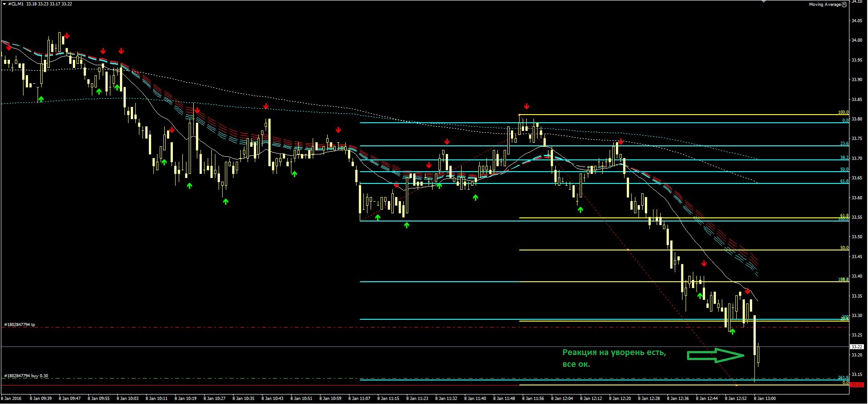
Task: Select the order line label #1802847794 tp
Action: click(19, 325)
